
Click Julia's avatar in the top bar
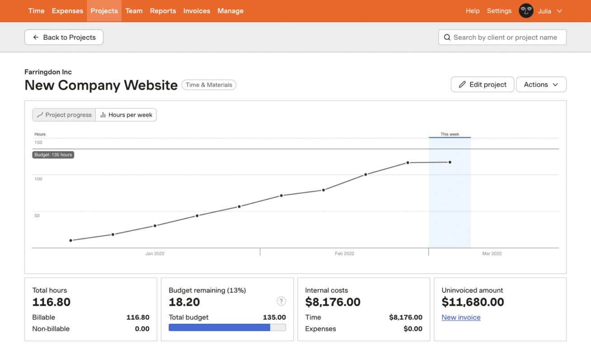coord(525,10)
